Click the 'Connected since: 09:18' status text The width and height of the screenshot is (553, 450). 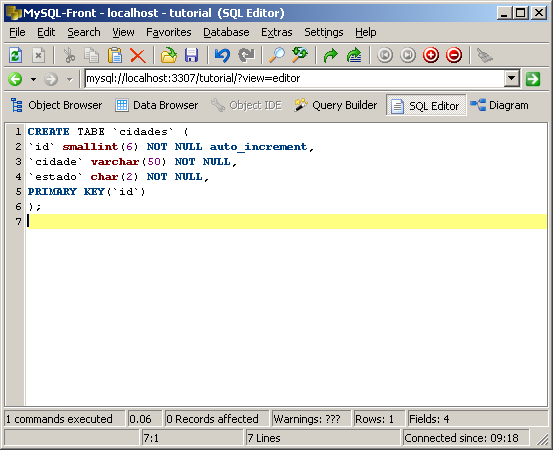tap(461, 438)
